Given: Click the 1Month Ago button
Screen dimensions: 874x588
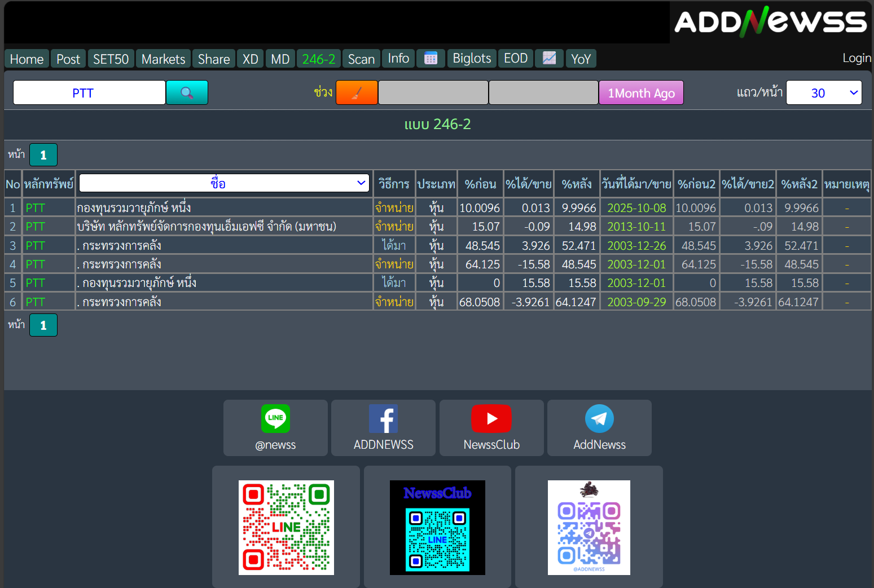Looking at the screenshot, I should coord(641,93).
